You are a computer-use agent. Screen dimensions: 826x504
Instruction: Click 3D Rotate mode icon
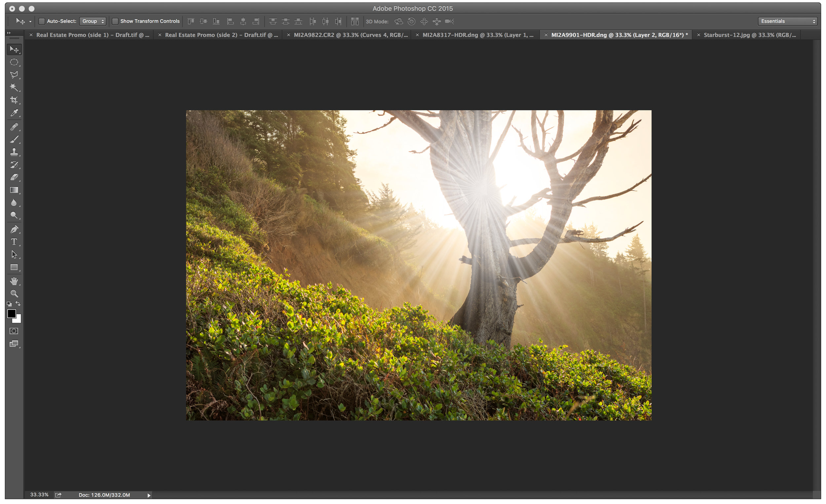(x=398, y=21)
